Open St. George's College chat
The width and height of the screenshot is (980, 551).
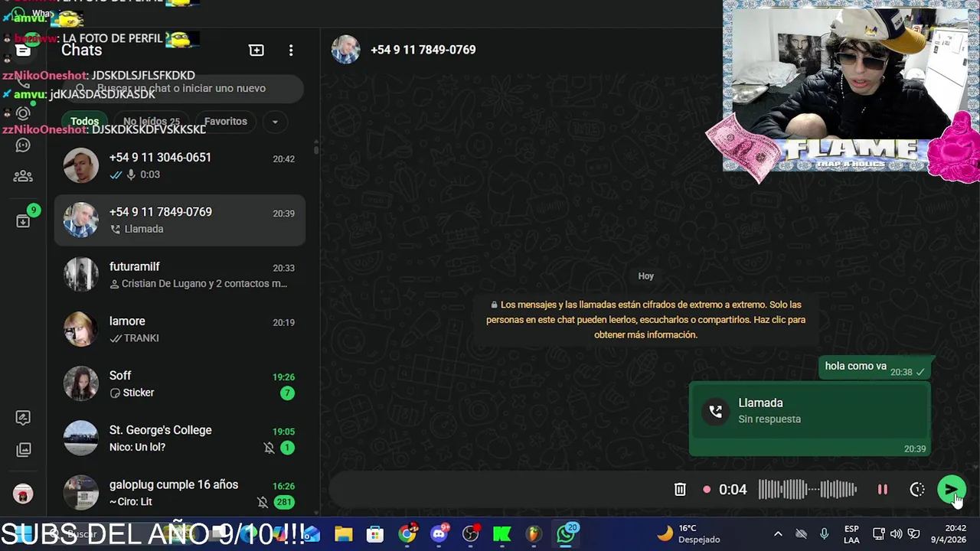[180, 439]
